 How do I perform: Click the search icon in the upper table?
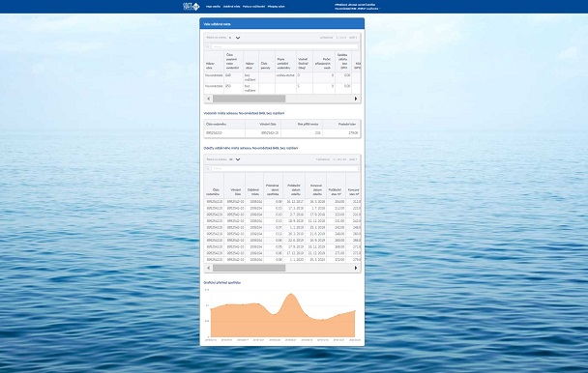click(207, 46)
